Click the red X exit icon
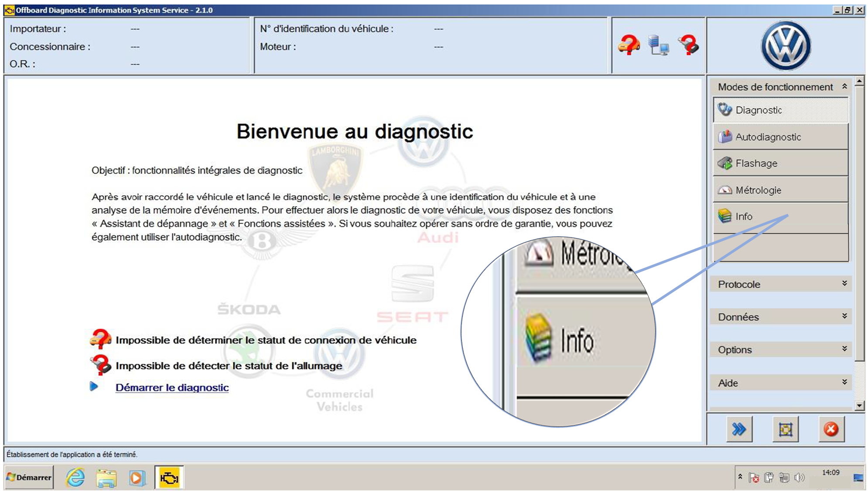 (x=831, y=429)
